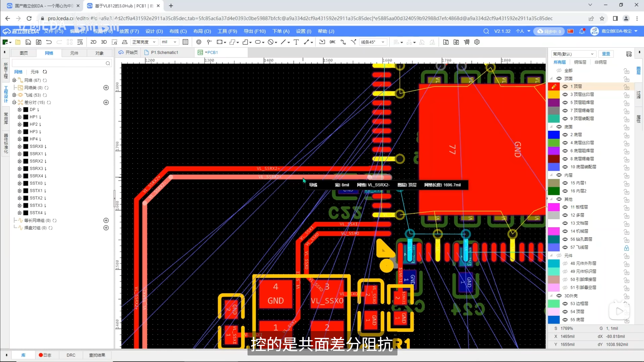Show the 48 元件外形层 layer
644x362 pixels.
pyautogui.click(x=565, y=263)
